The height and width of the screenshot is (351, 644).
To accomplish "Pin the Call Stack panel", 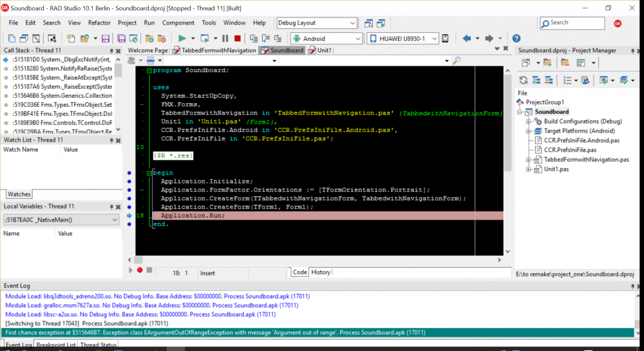I will coord(111,51).
